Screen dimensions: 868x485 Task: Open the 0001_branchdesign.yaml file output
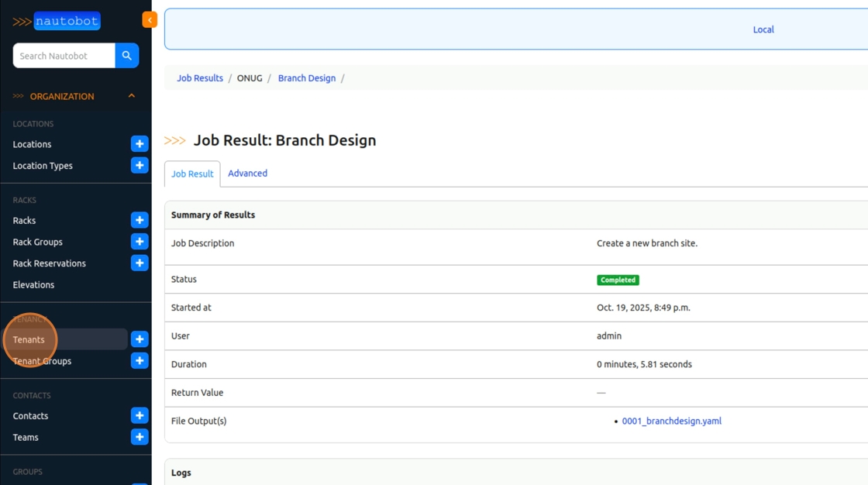671,421
